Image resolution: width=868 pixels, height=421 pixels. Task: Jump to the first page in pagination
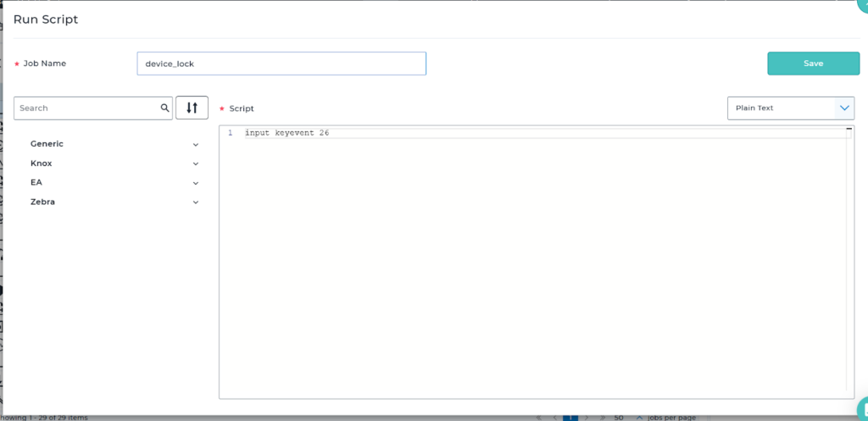tap(538, 418)
